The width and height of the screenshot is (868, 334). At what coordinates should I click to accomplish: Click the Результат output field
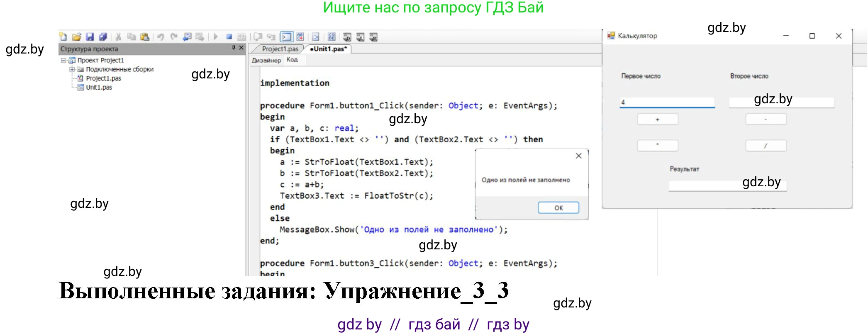pos(728,185)
